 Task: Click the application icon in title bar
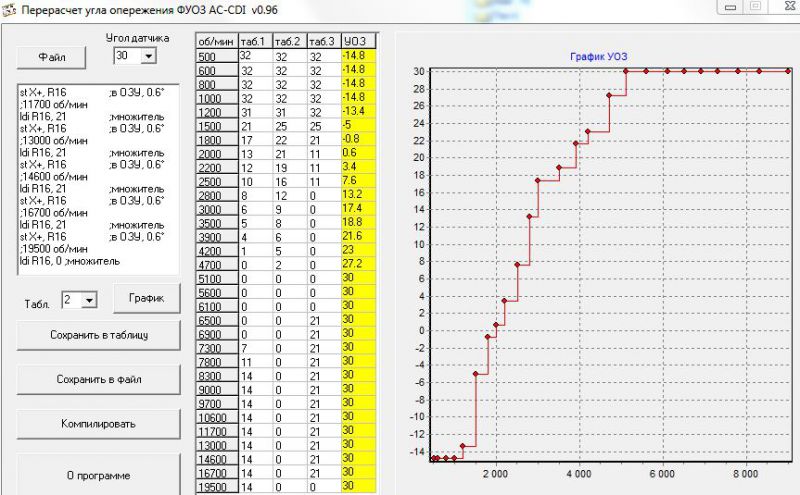pyautogui.click(x=10, y=10)
